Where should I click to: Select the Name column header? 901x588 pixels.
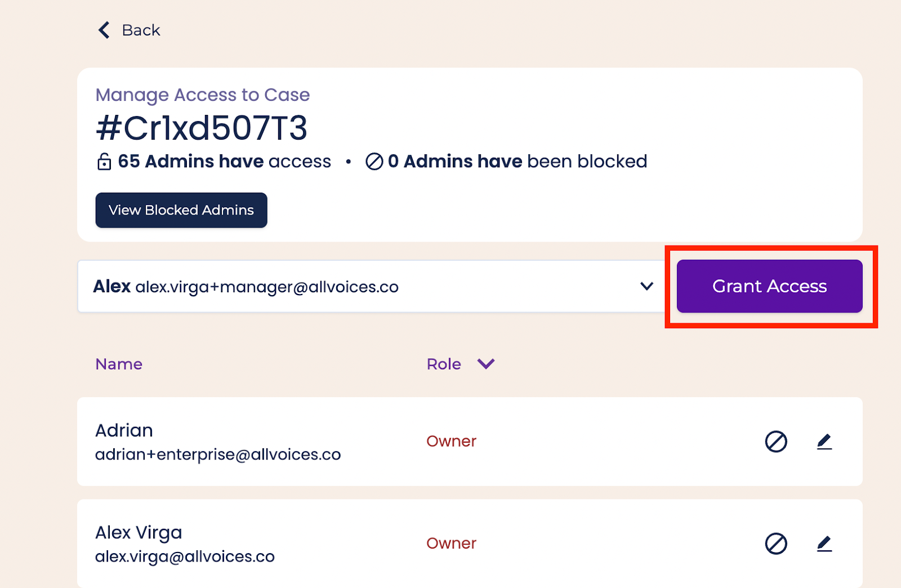click(x=119, y=364)
